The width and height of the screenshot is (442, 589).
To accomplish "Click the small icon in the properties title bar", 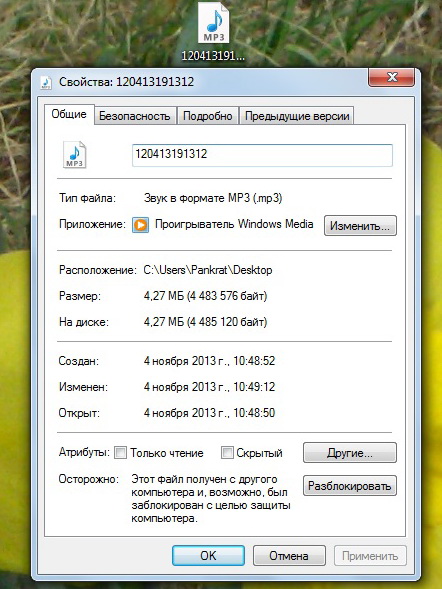I will (46, 82).
